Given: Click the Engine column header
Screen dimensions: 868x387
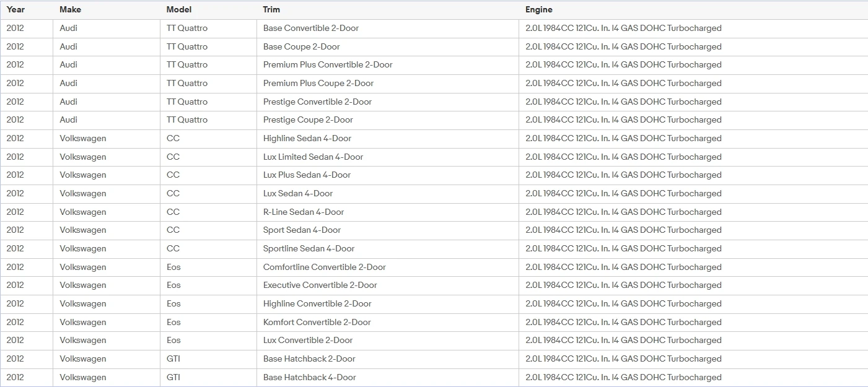Looking at the screenshot, I should point(693,10).
